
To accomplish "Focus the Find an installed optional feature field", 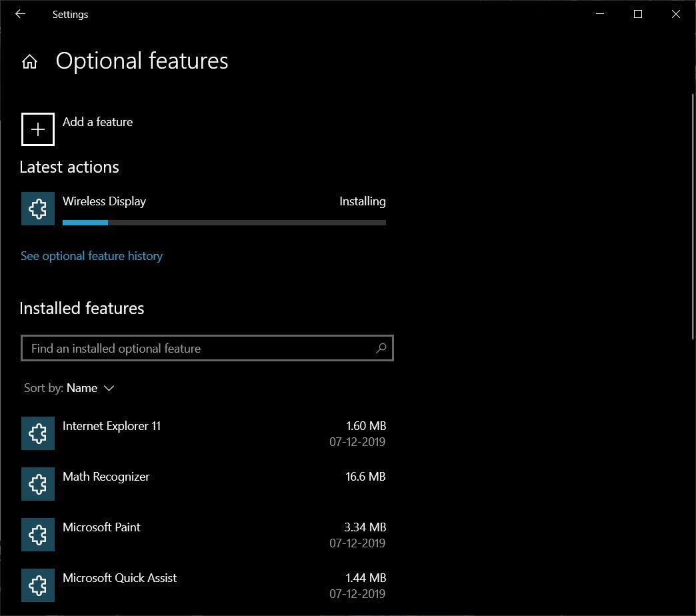I will tap(207, 348).
